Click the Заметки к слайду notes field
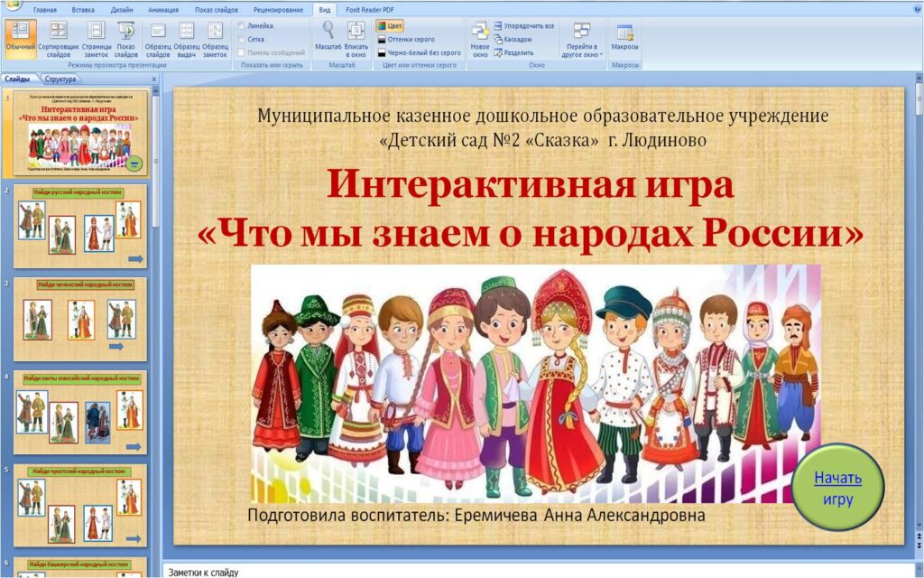Viewport: 924px width, 578px height. pyautogui.click(x=541, y=572)
